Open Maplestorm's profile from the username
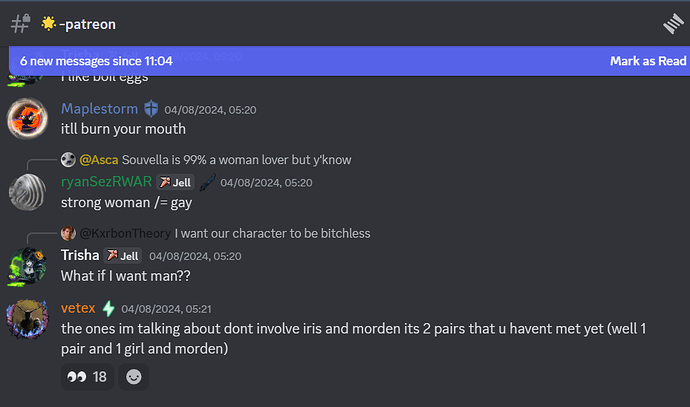The image size is (690, 407). [x=101, y=109]
